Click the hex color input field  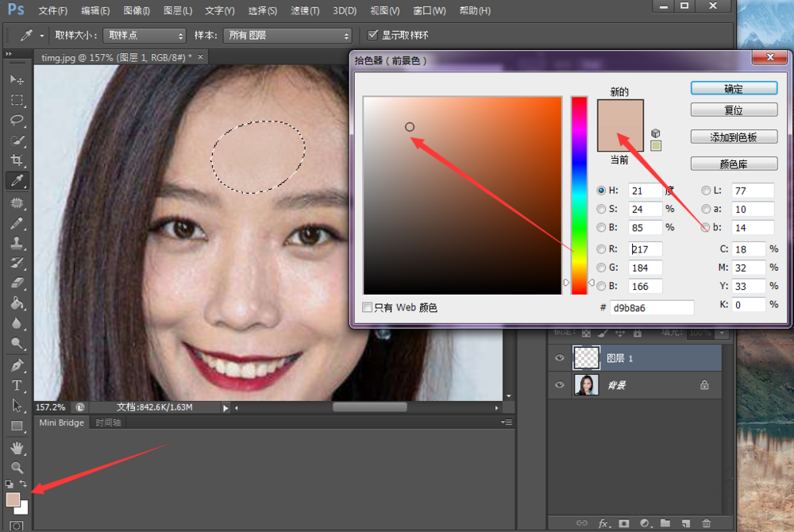tap(652, 307)
